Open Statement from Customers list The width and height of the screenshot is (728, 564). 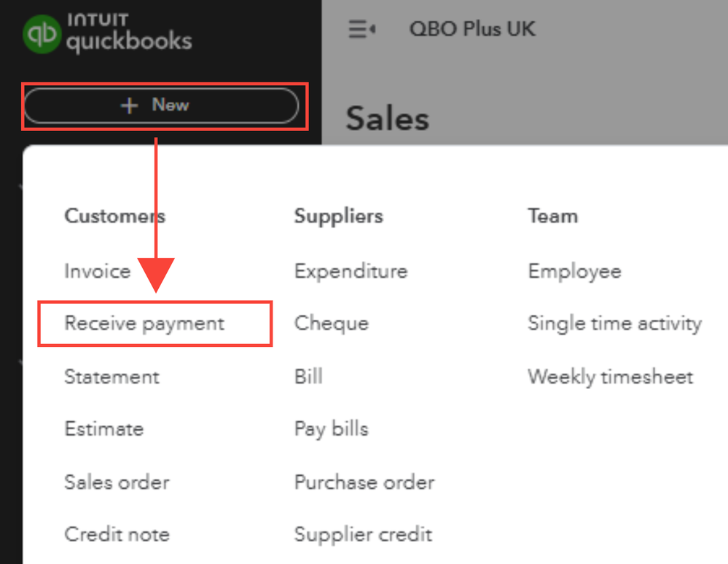coord(111,377)
